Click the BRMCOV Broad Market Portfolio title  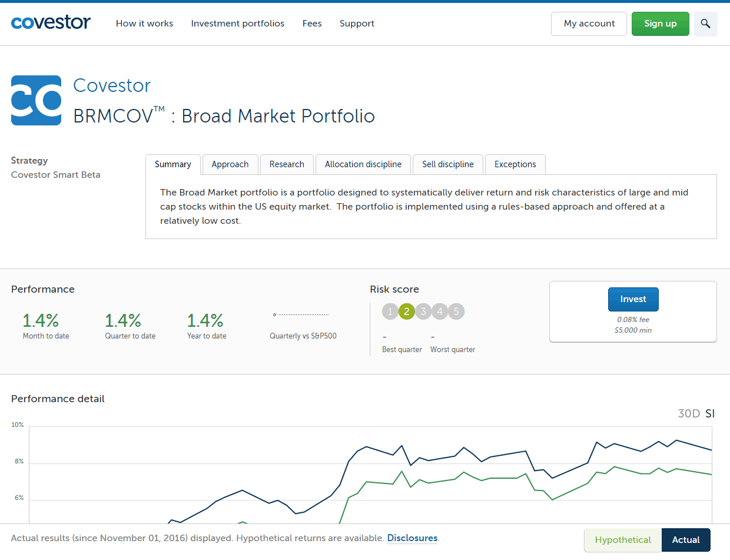224,115
